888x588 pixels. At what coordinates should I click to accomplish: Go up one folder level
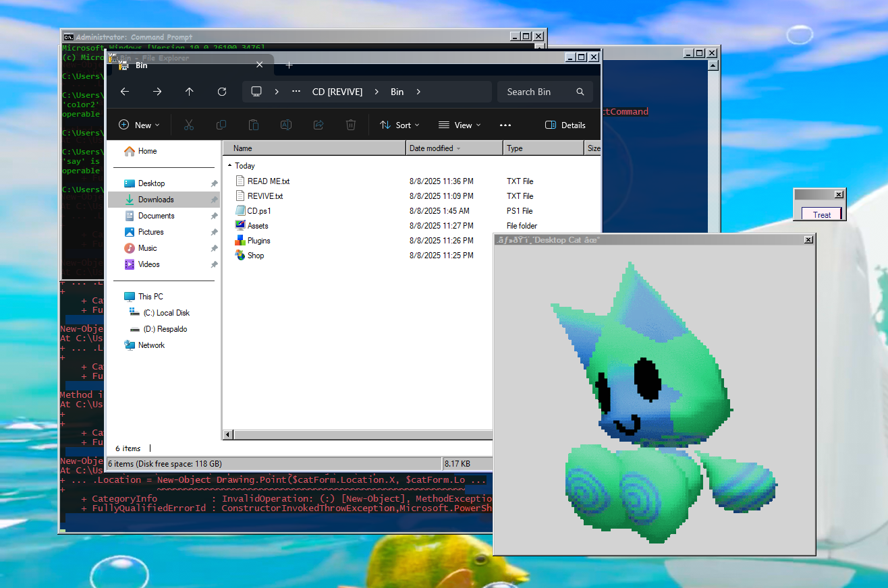coord(190,92)
